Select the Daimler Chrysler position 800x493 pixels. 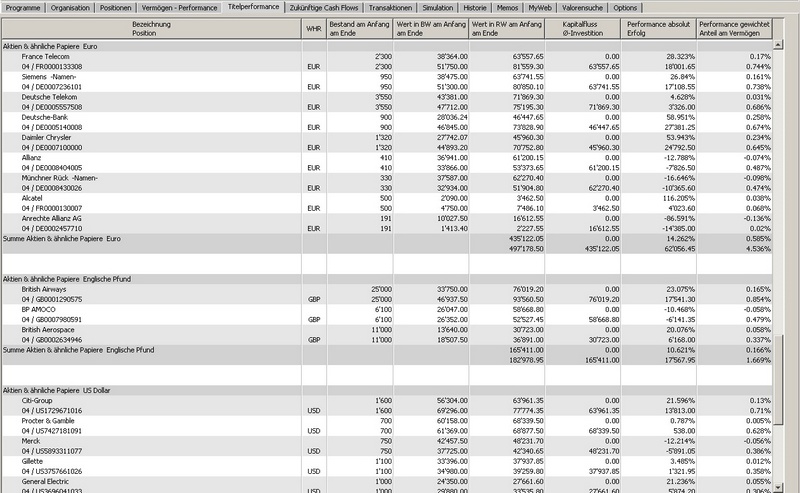tap(387, 142)
